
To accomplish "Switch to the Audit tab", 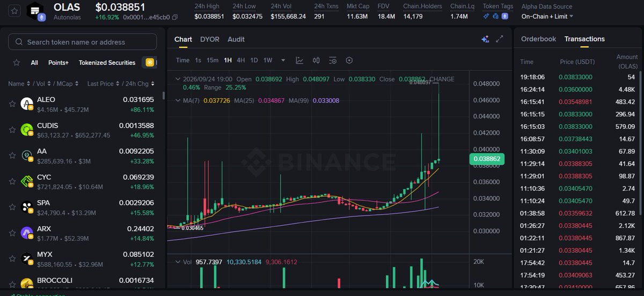I will [236, 39].
